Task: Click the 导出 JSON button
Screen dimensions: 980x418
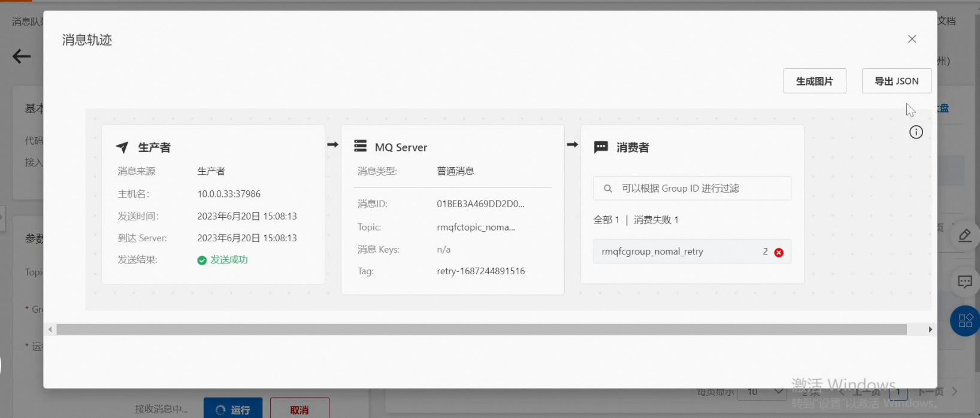Action: (x=896, y=81)
